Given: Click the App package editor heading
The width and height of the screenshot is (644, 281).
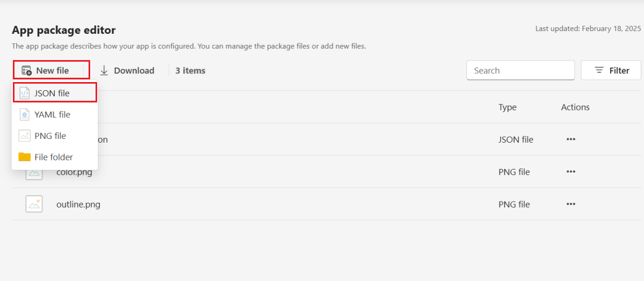Looking at the screenshot, I should point(64,30).
